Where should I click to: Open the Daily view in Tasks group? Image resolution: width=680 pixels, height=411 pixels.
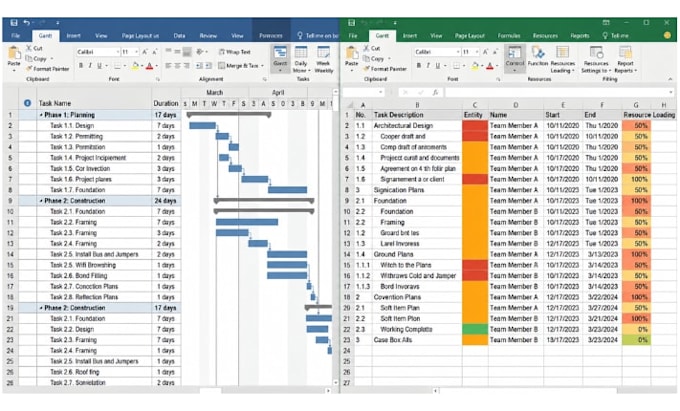(301, 59)
